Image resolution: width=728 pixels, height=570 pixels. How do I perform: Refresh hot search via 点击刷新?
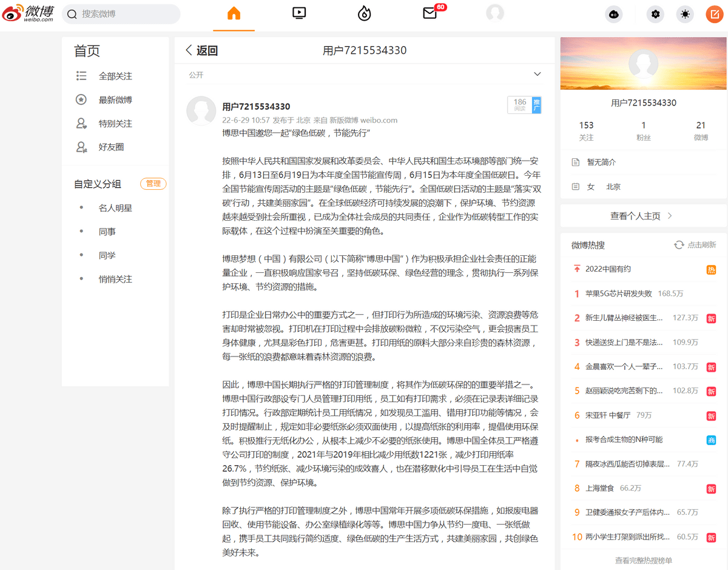[695, 245]
